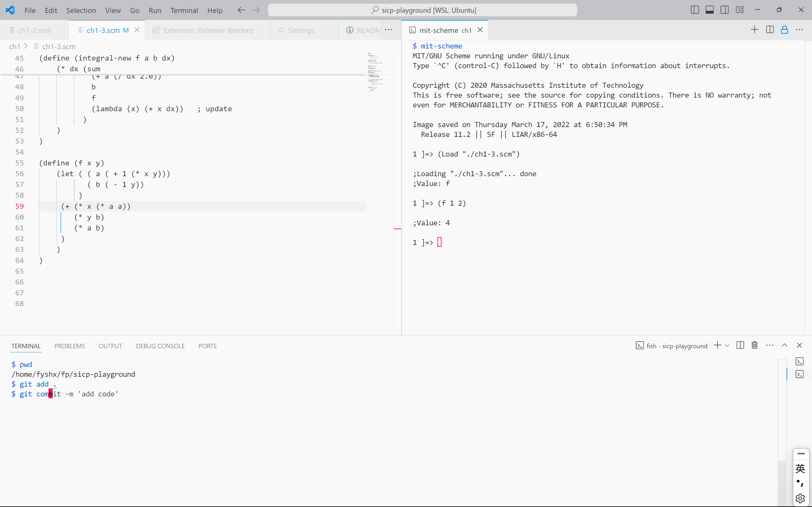Maximize the panel with the chevron
Image resolution: width=812 pixels, height=507 pixels.
[784, 345]
